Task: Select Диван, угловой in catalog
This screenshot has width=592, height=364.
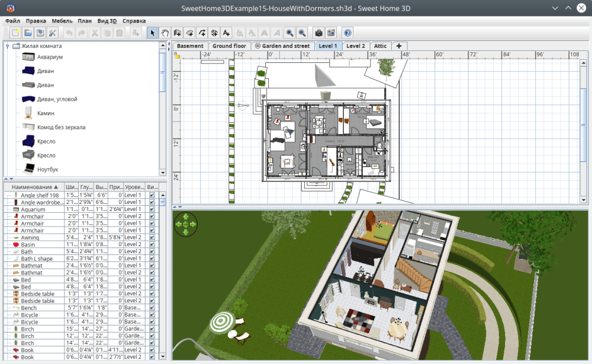Action: (x=57, y=100)
